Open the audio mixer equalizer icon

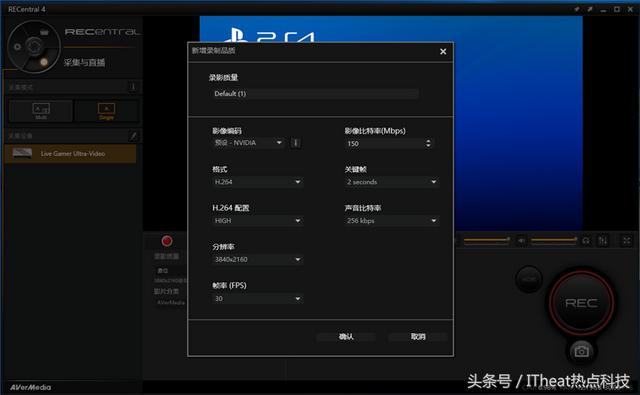(603, 241)
